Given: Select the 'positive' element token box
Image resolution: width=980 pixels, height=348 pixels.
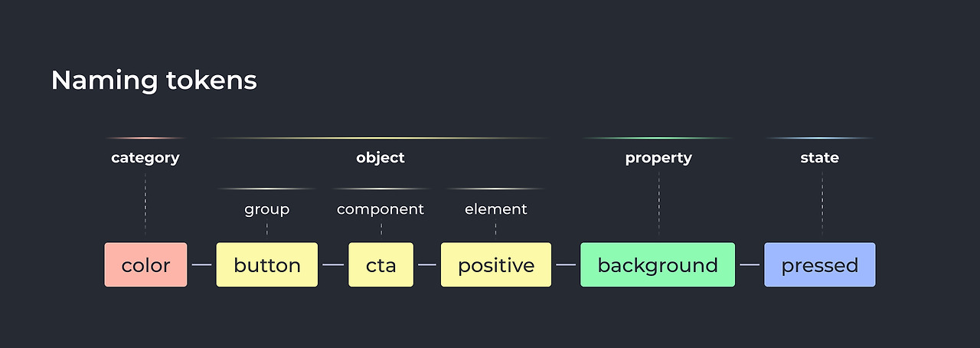Looking at the screenshot, I should tap(495, 264).
